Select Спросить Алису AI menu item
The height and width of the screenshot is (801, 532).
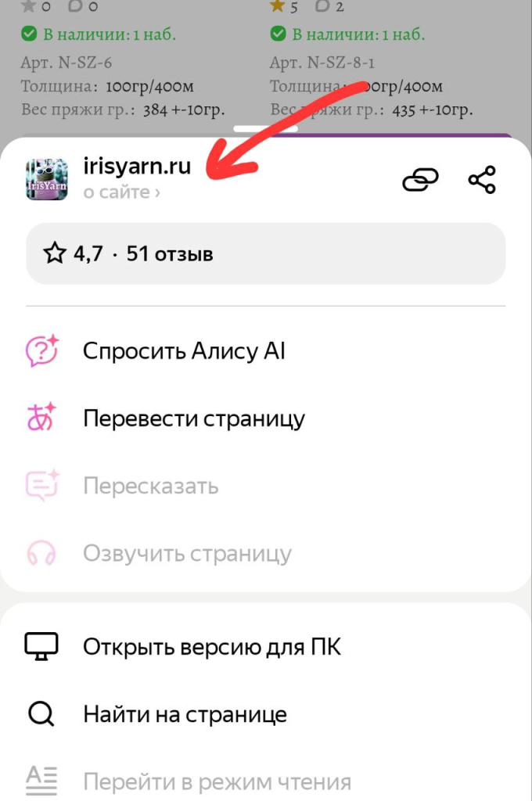pos(266,351)
